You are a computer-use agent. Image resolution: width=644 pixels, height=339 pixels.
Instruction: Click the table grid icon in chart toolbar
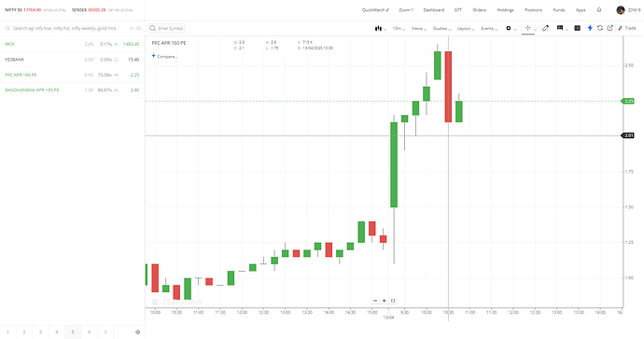coord(577,28)
